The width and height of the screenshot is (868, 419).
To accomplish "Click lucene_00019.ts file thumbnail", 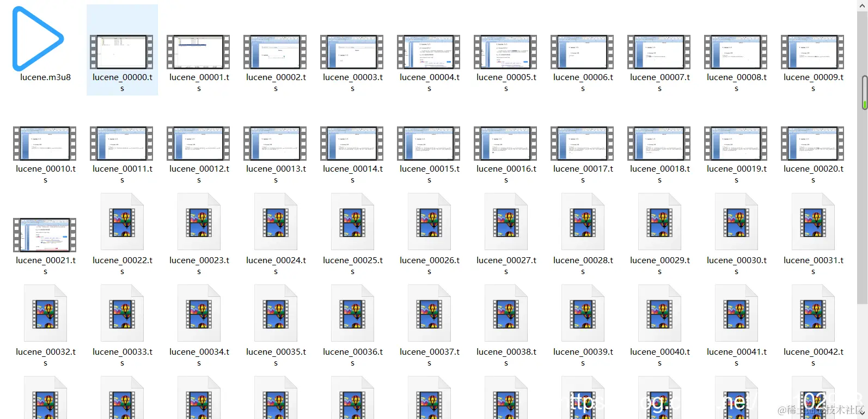I will pyautogui.click(x=736, y=144).
